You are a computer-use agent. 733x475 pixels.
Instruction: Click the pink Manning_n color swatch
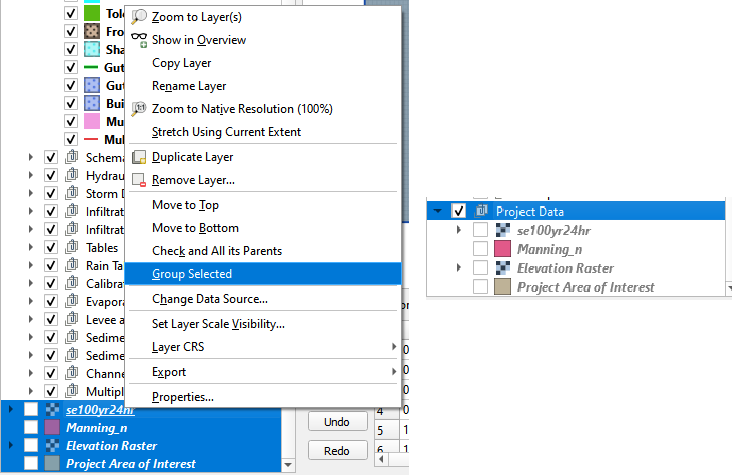click(x=503, y=249)
